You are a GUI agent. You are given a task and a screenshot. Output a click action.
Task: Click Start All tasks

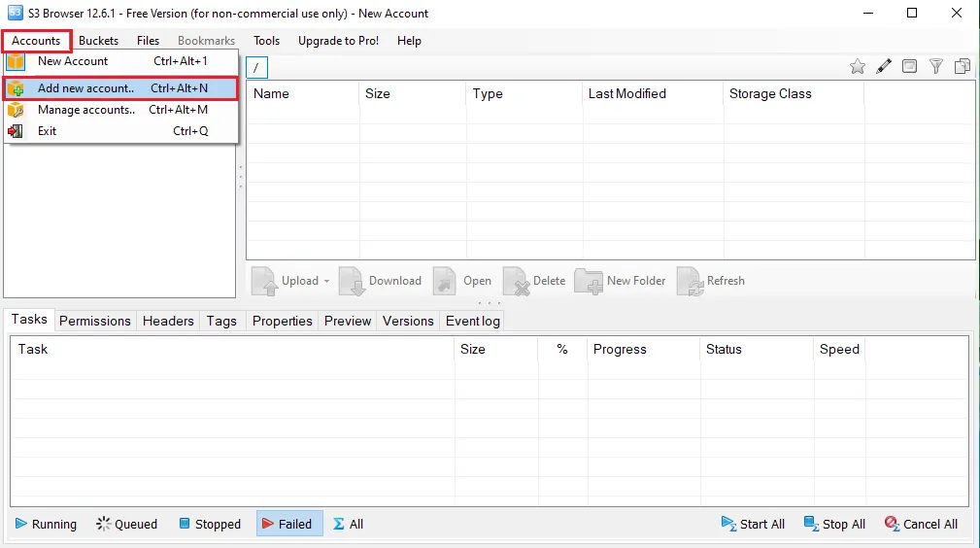pos(753,525)
